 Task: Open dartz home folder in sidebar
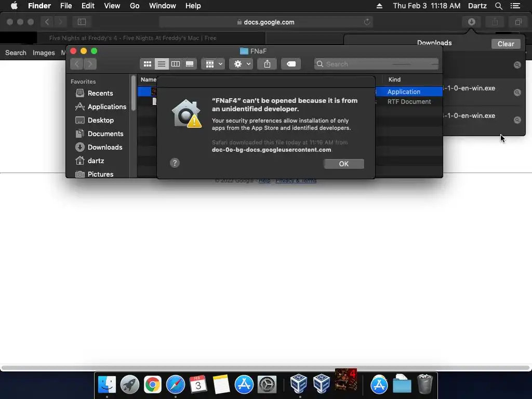pos(89,161)
